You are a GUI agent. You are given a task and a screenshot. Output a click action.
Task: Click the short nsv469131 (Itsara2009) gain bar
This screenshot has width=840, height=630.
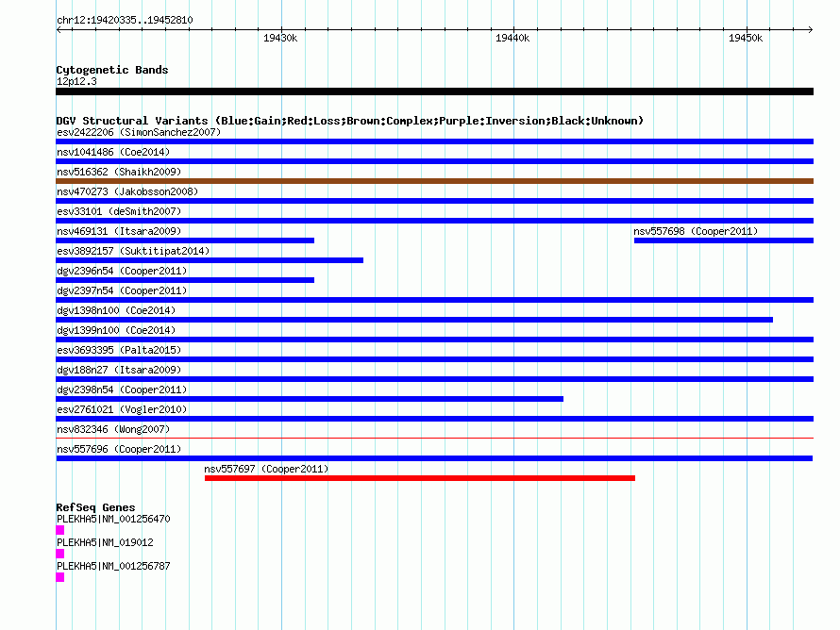(185, 240)
